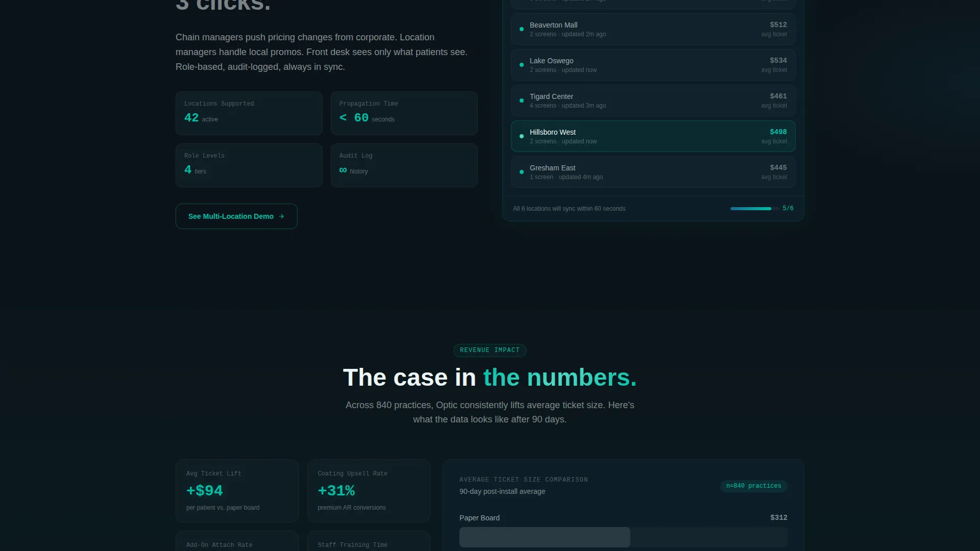Click the See Multi-Location Demo button
Image resolution: width=980 pixels, height=551 pixels.
click(236, 216)
